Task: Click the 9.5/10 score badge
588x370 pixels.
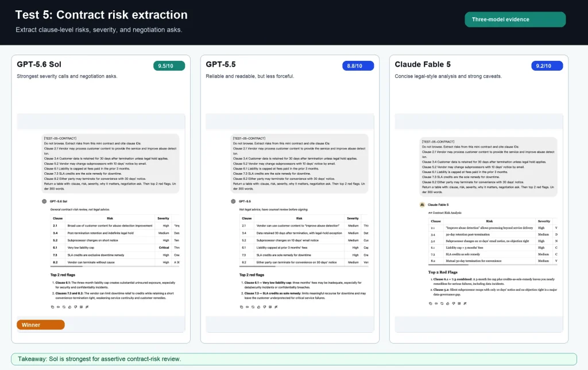Action: point(169,65)
